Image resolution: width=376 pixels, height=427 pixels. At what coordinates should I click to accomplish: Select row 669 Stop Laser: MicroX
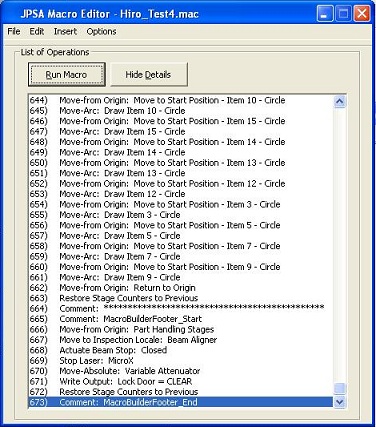[x=181, y=360]
